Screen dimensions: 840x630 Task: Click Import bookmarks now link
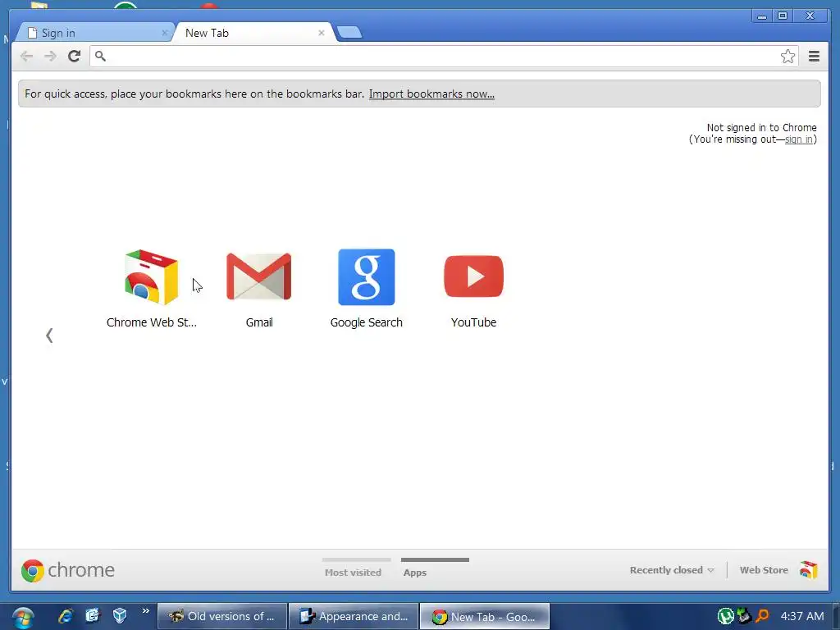[x=431, y=94]
